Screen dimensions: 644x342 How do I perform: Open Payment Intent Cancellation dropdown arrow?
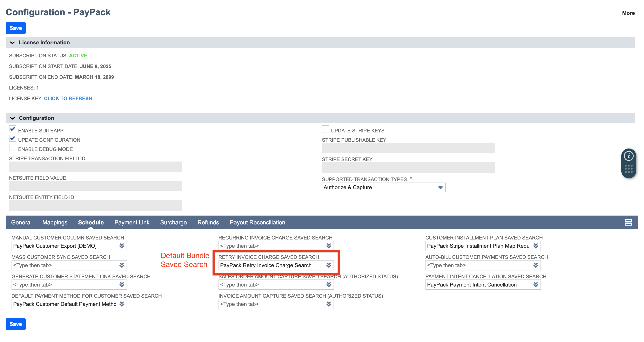[x=536, y=284]
